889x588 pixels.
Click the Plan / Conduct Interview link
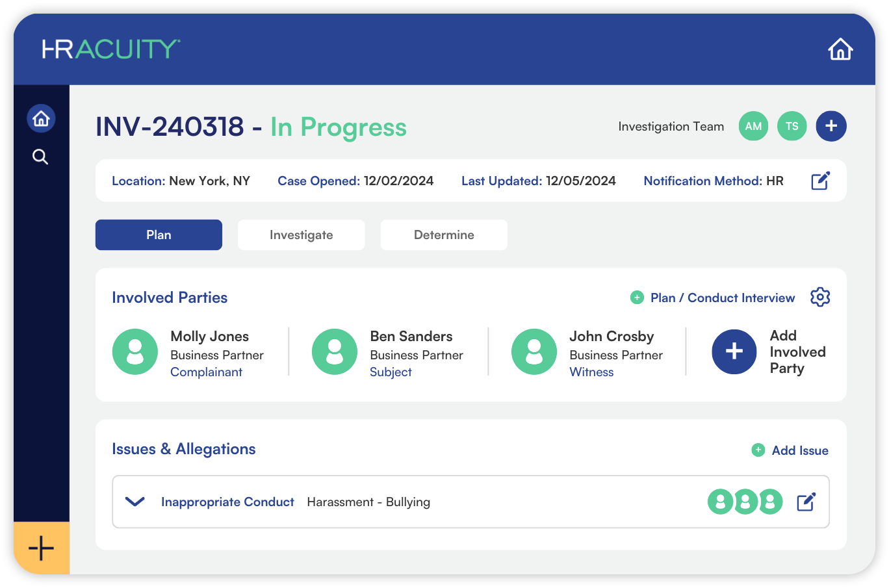721,298
